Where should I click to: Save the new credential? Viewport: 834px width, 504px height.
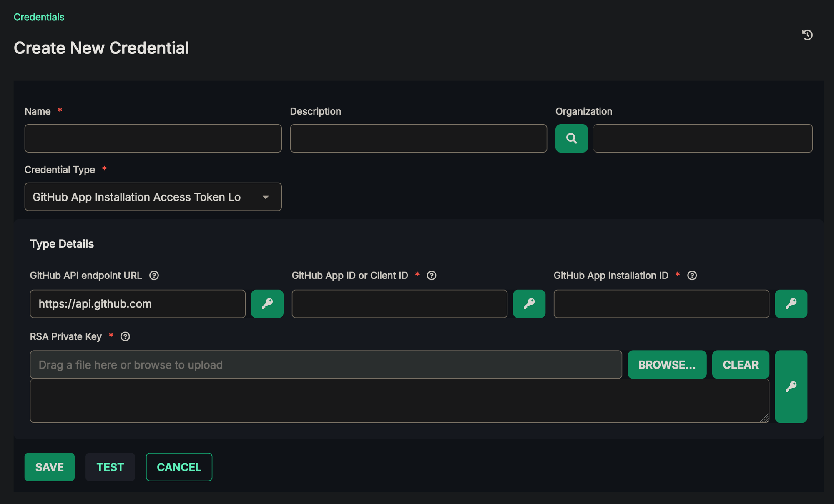(x=50, y=467)
